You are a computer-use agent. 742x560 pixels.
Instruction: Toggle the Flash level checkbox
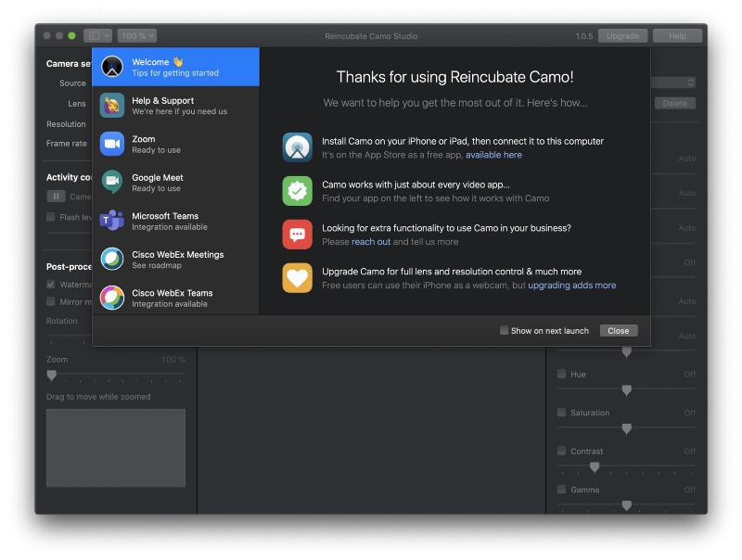(51, 217)
